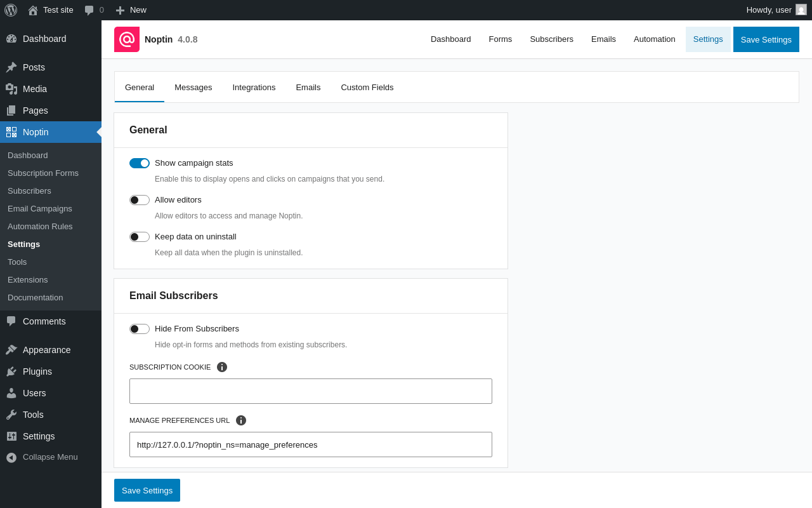
Task: Open Appearance in the sidebar
Action: pos(46,350)
